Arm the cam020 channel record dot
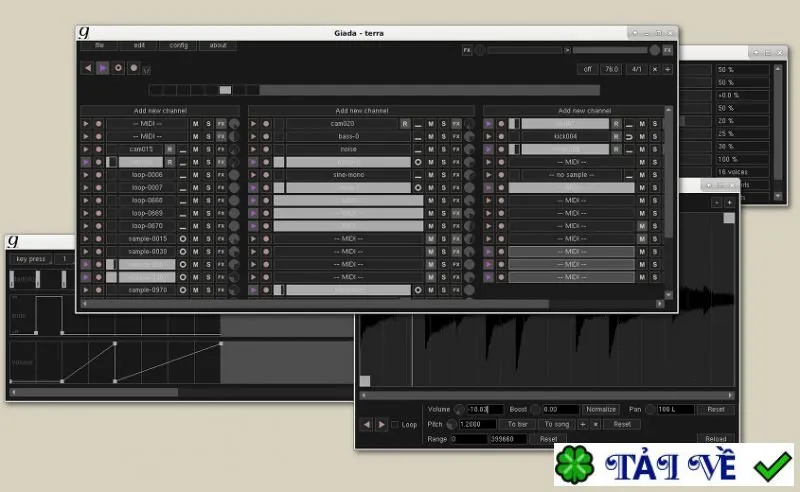This screenshot has width=800, height=492. click(266, 124)
